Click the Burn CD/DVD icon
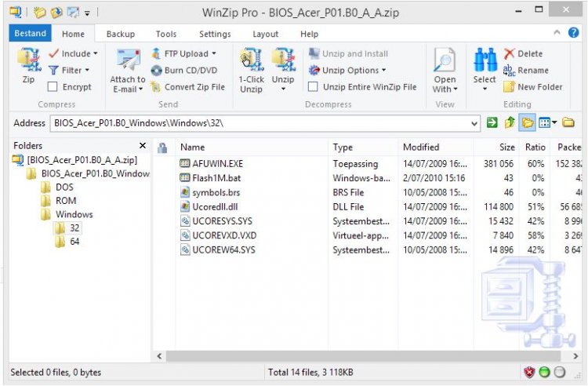This screenshot has width=588, height=386. tap(157, 71)
